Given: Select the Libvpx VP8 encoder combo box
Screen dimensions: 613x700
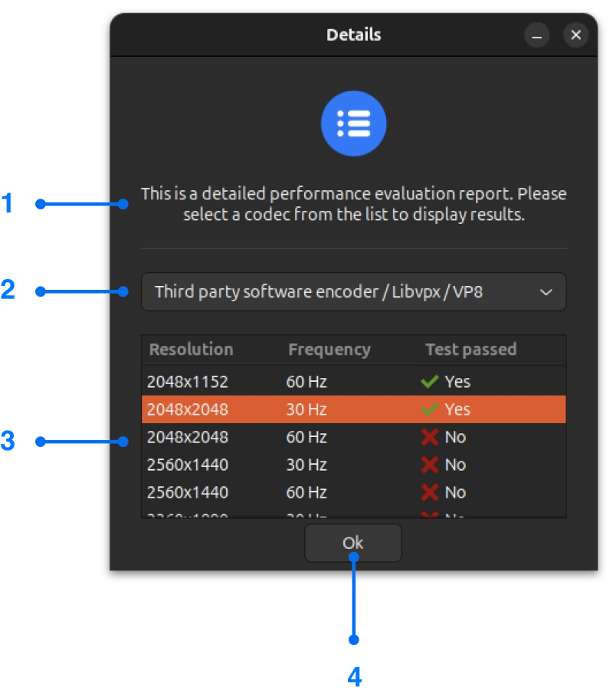Looking at the screenshot, I should click(353, 291).
